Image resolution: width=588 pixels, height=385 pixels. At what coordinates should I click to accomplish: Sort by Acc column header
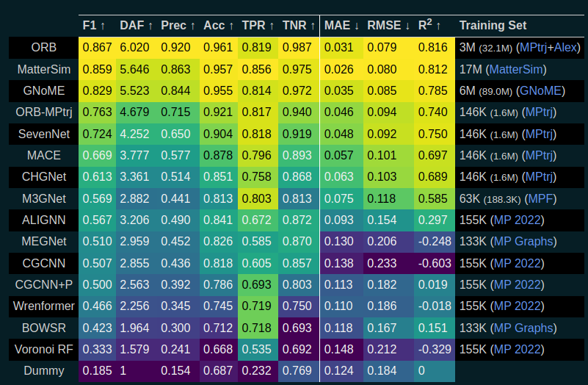coord(218,26)
